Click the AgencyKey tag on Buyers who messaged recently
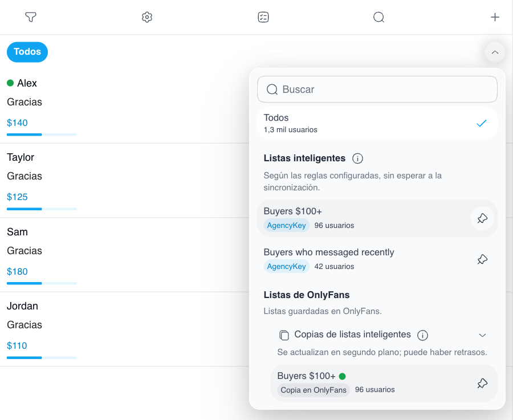Viewport: 513px width, 420px height. point(286,267)
